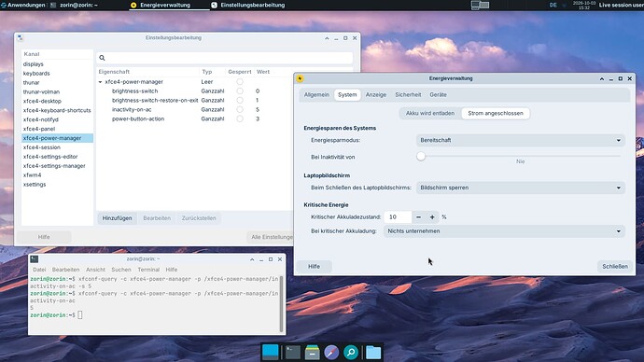644x362 pixels.
Task: Click the Energieverwaltung window icon in its title bar
Action: click(300, 78)
